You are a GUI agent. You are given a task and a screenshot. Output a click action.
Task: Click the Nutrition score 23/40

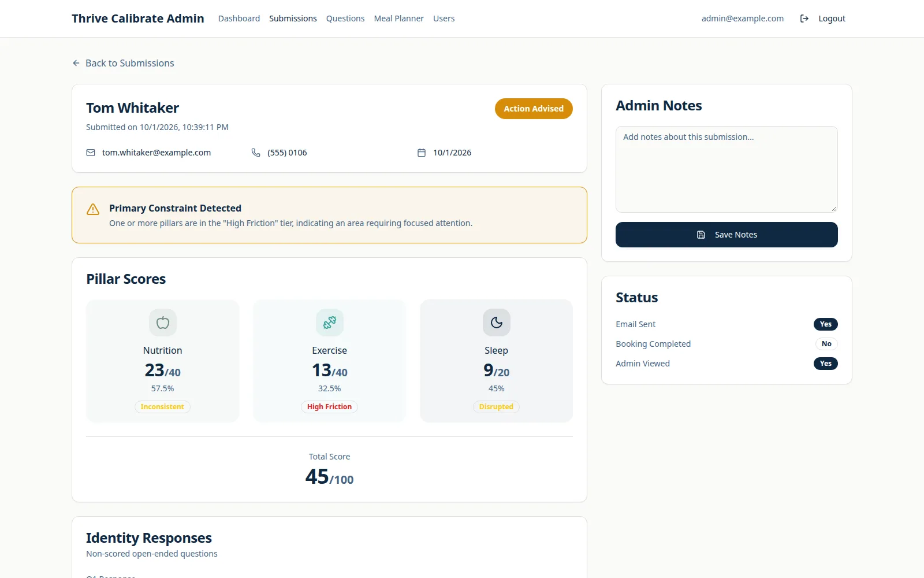[162, 370]
